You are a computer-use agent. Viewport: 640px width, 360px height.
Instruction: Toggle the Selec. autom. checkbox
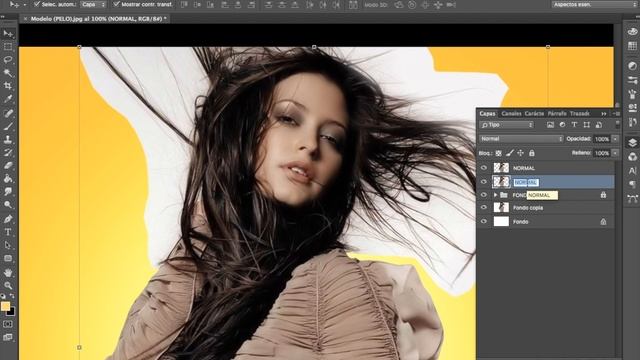point(37,4)
